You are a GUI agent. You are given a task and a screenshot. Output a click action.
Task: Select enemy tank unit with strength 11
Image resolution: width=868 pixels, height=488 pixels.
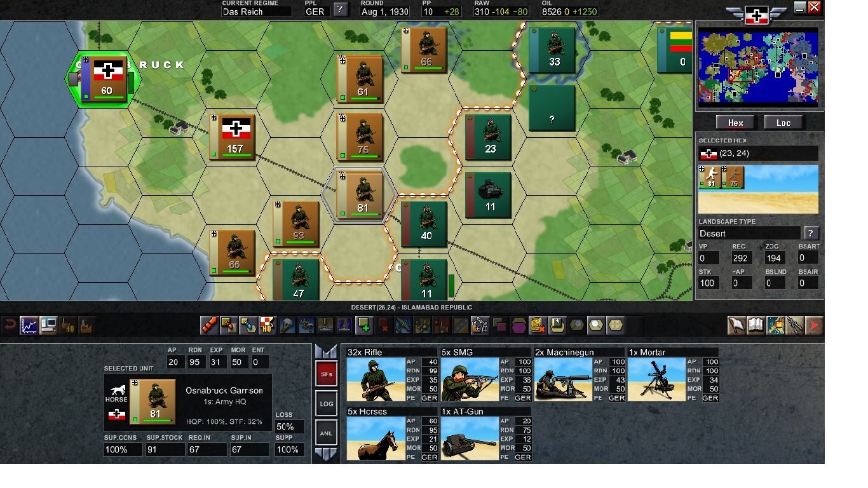489,194
